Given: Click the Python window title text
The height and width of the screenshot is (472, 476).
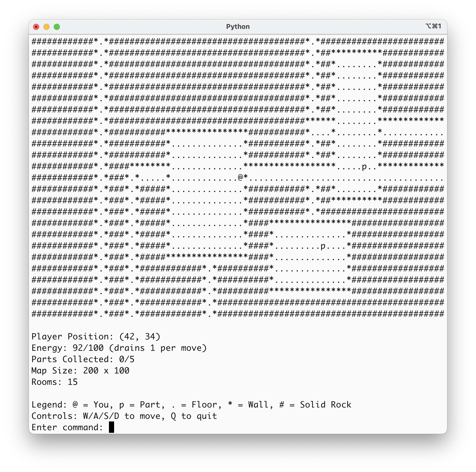Looking at the screenshot, I should coord(238,27).
